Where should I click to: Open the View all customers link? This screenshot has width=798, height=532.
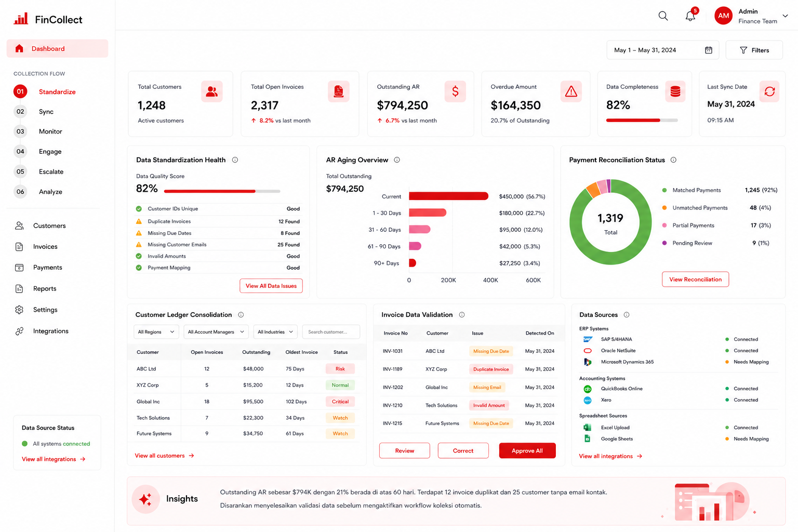(165, 456)
